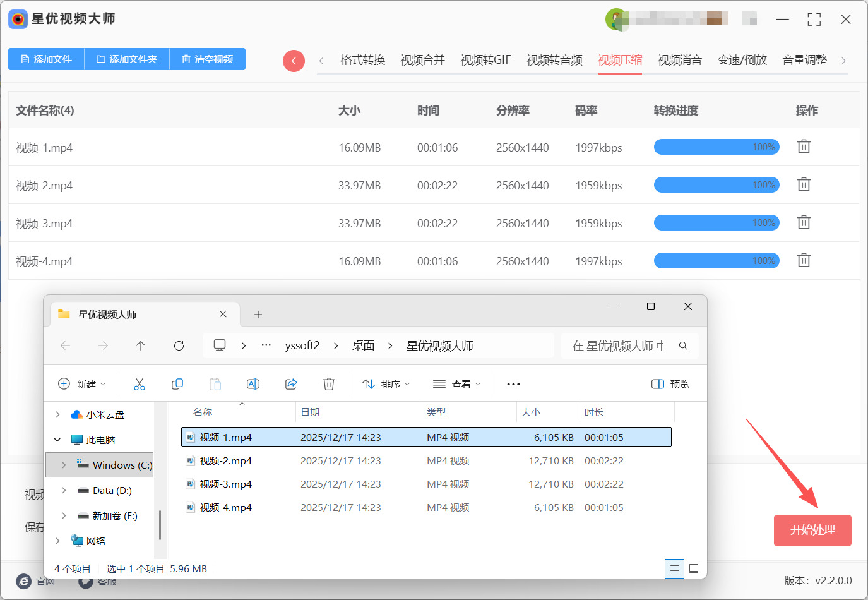
Task: Click the Rename icon in Explorer toolbar
Action: pyautogui.click(x=253, y=384)
